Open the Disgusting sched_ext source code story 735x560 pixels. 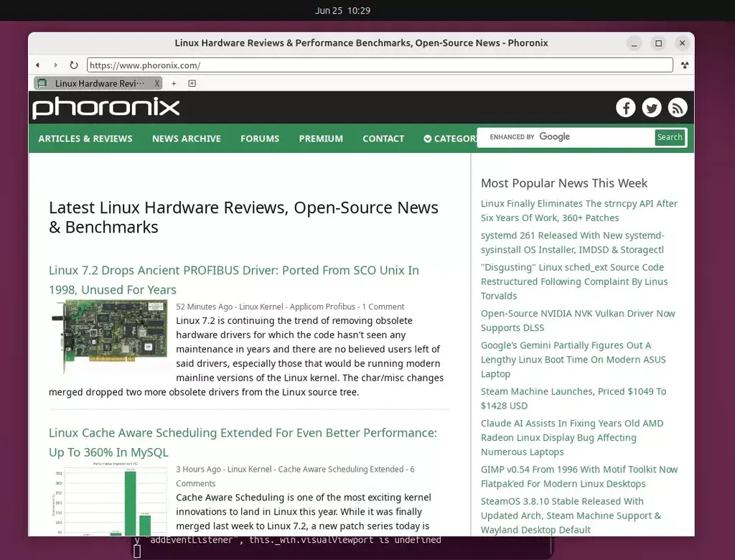(x=574, y=281)
